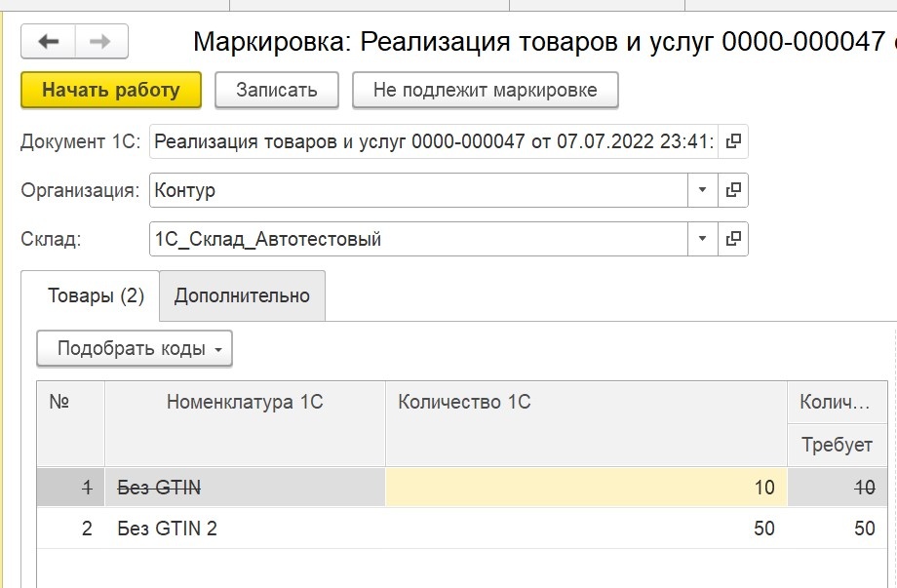The height and width of the screenshot is (588, 897).
Task: Switch to the Дополнительно tab
Action: coord(242,295)
